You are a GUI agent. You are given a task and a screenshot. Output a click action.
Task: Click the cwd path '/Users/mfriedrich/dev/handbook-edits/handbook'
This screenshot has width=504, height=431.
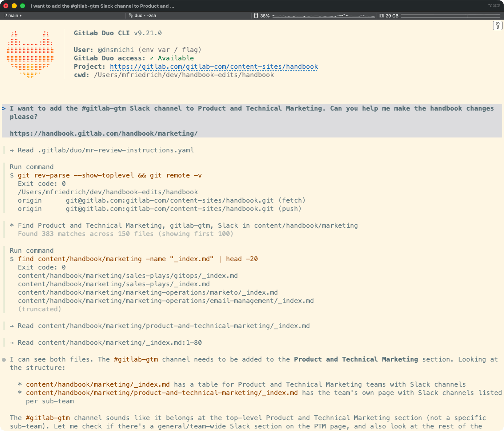click(x=184, y=75)
